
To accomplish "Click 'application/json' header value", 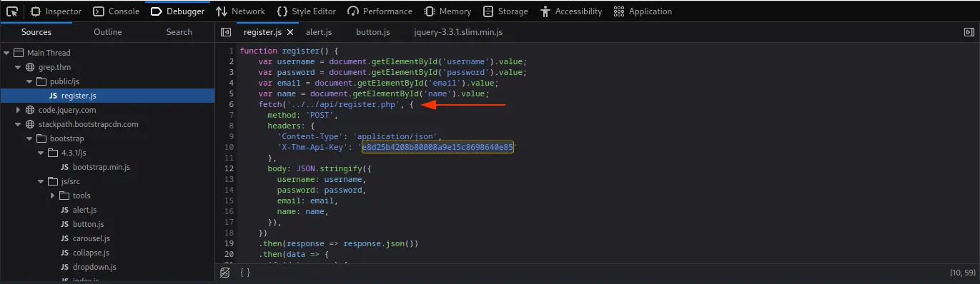I will point(397,136).
